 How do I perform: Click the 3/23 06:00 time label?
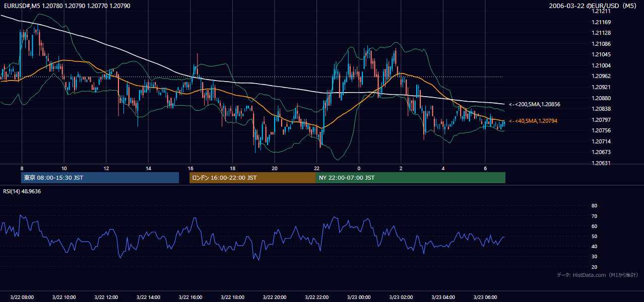pyautogui.click(x=485, y=297)
